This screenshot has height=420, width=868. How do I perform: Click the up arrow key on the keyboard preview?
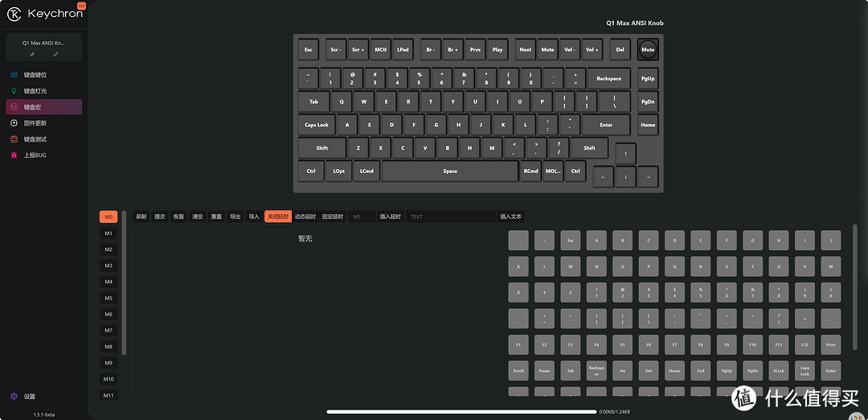point(625,154)
